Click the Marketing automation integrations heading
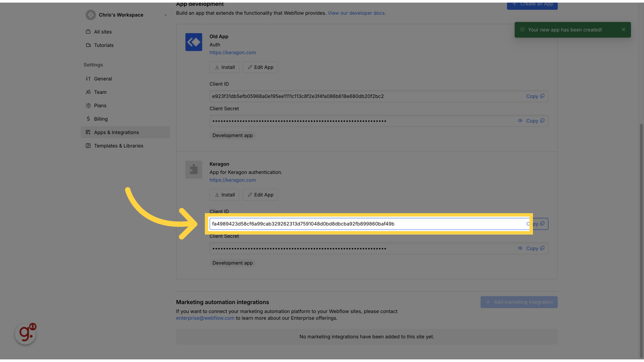 point(222,302)
